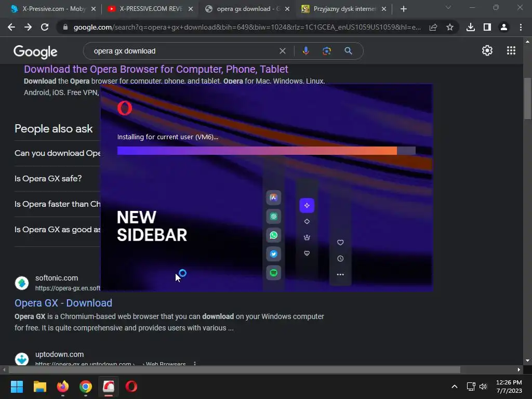This screenshot has width=532, height=399.
Task: Expand 'Is Opera faster than Ch' question
Action: tap(57, 204)
